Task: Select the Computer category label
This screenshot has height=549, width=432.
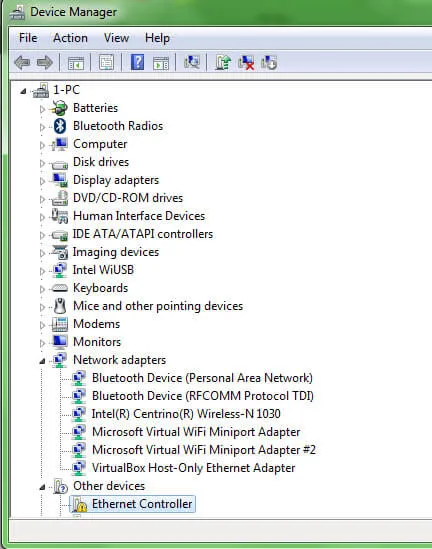Action: click(x=100, y=144)
